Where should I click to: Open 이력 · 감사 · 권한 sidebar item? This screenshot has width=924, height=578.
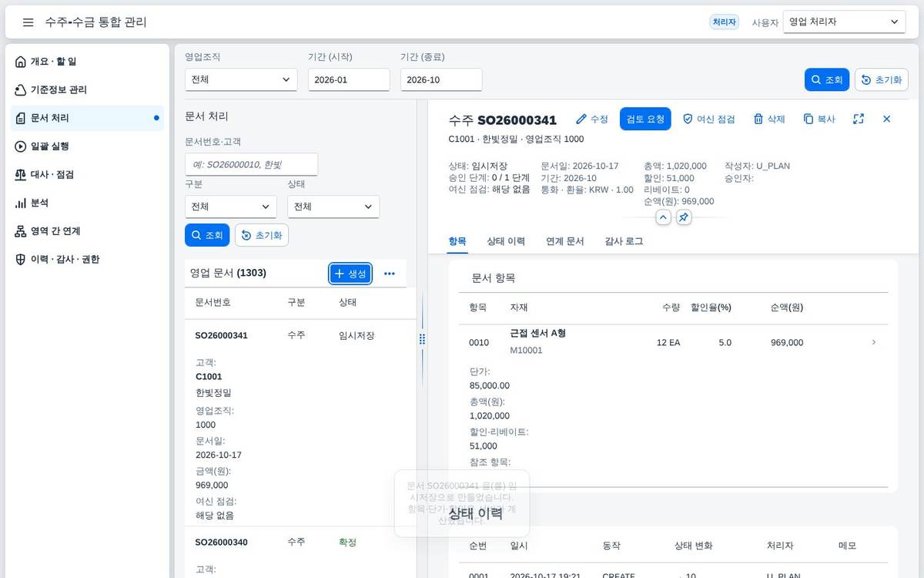tap(89, 260)
